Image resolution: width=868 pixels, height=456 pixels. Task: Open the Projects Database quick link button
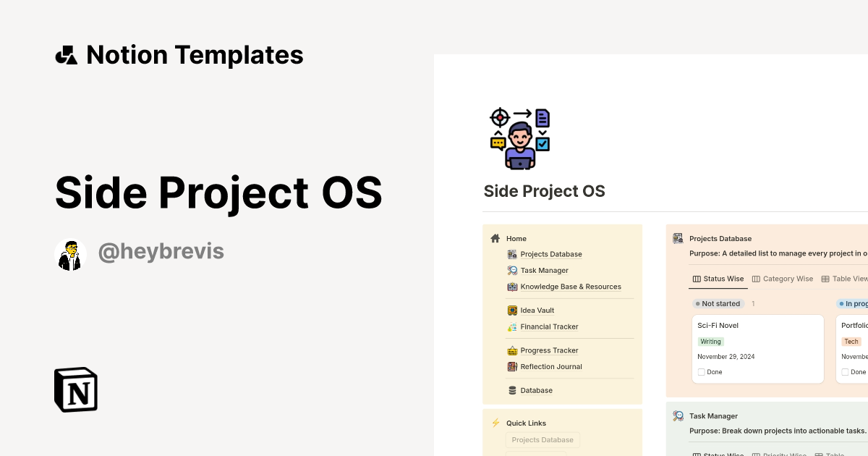point(542,439)
